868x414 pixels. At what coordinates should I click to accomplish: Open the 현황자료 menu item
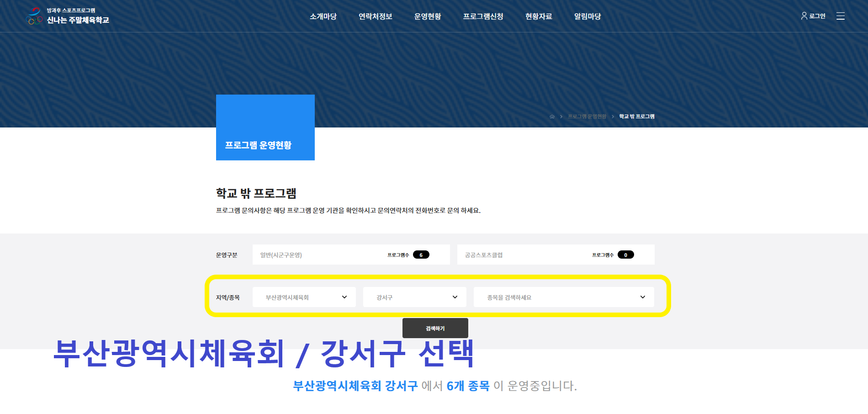coord(538,16)
